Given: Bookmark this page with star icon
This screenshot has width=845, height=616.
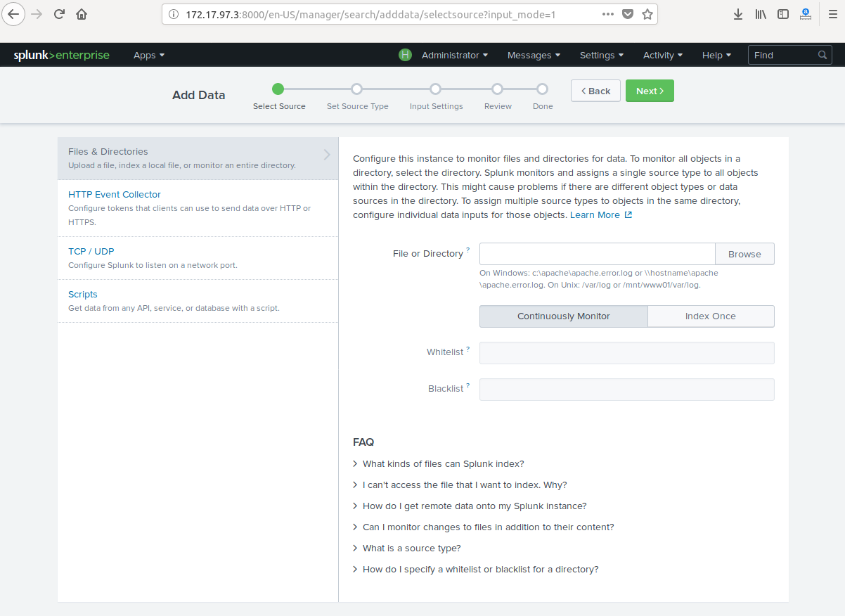Looking at the screenshot, I should coord(647,14).
